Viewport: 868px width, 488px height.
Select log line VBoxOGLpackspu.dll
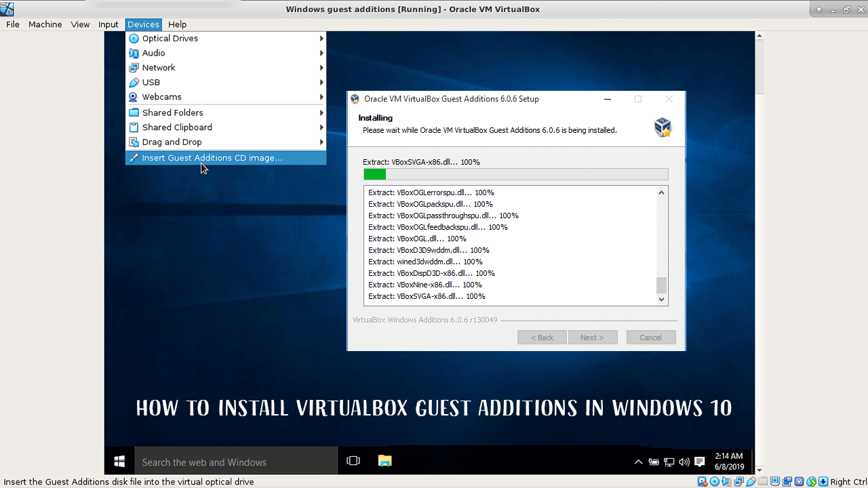click(431, 204)
